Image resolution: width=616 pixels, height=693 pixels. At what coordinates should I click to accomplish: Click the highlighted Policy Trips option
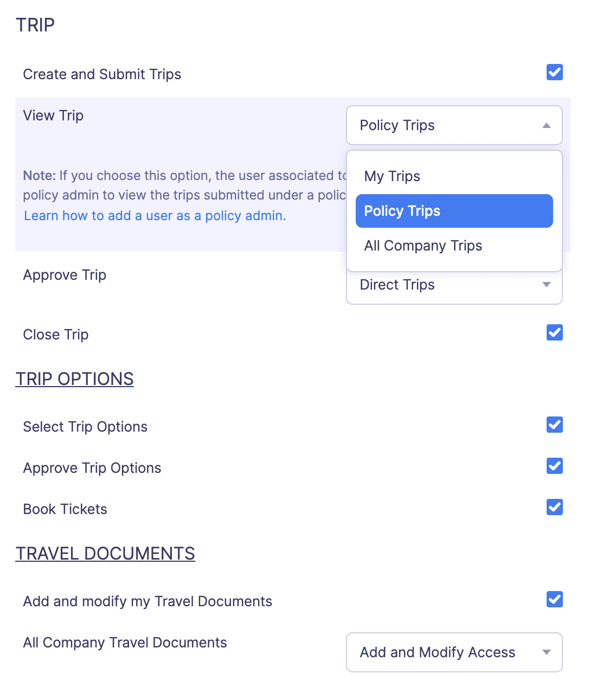(454, 211)
